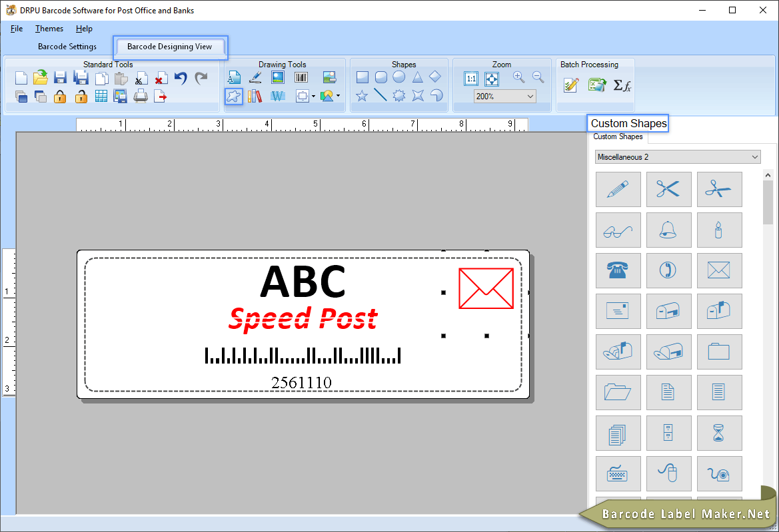Draw a rectangle shape

tap(363, 77)
